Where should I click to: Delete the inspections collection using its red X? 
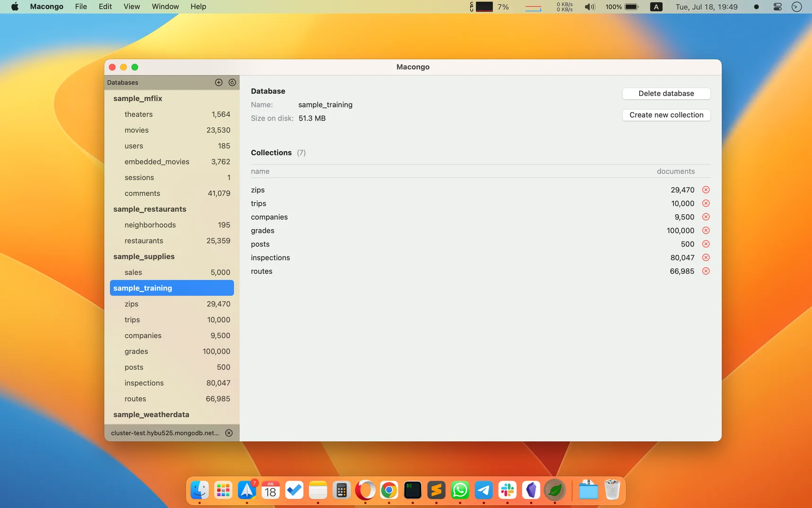706,258
